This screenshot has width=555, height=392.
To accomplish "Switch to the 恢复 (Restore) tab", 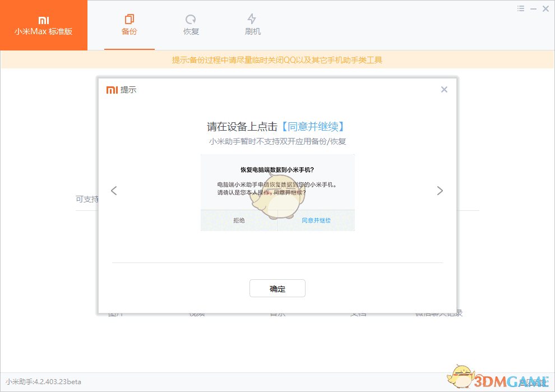I will (x=191, y=25).
